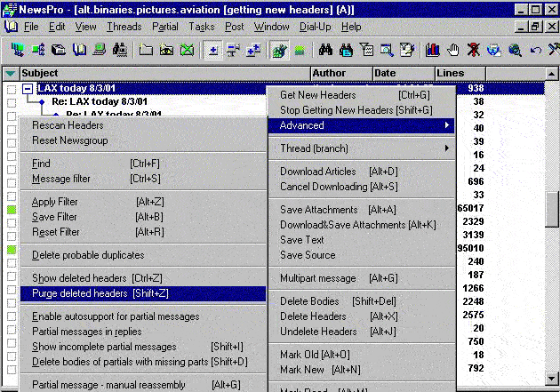The width and height of the screenshot is (560, 392).
Task: Click the vertical scrollbar thumb of message list
Action: pos(552,209)
